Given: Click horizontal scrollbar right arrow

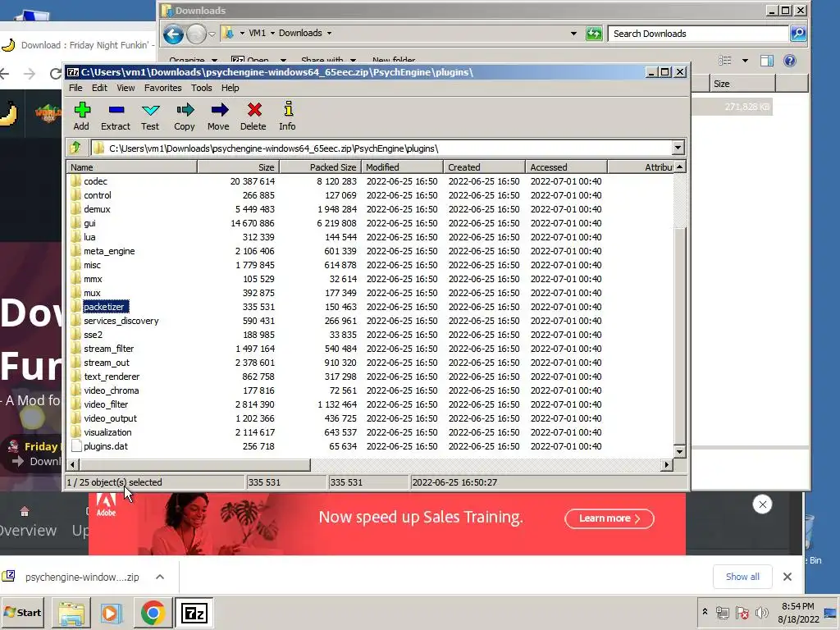Looking at the screenshot, I should pos(666,464).
